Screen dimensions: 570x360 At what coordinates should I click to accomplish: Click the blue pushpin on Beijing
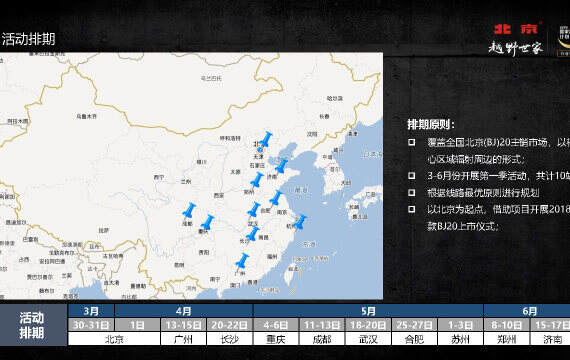[266, 139]
